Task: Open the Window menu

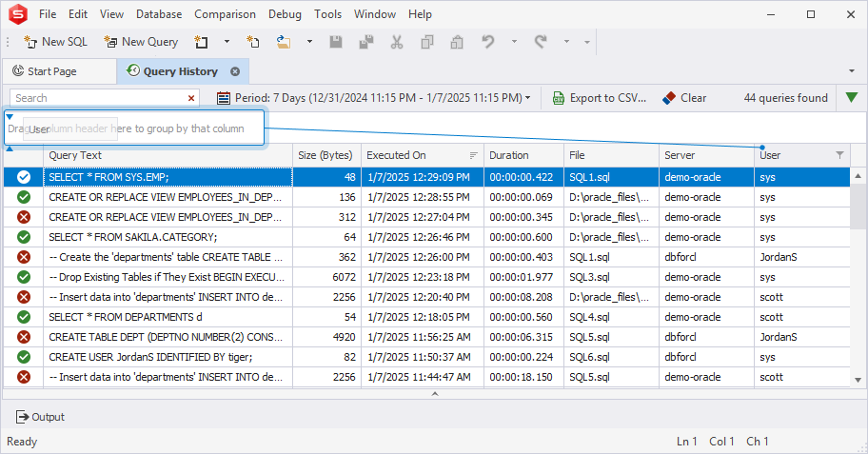Action: (375, 14)
